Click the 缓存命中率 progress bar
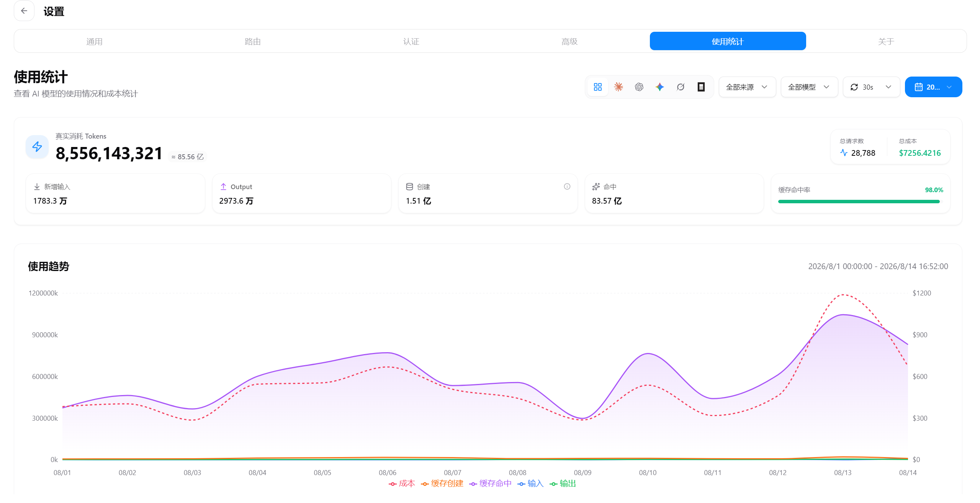This screenshot has height=503, width=980. coord(859,201)
